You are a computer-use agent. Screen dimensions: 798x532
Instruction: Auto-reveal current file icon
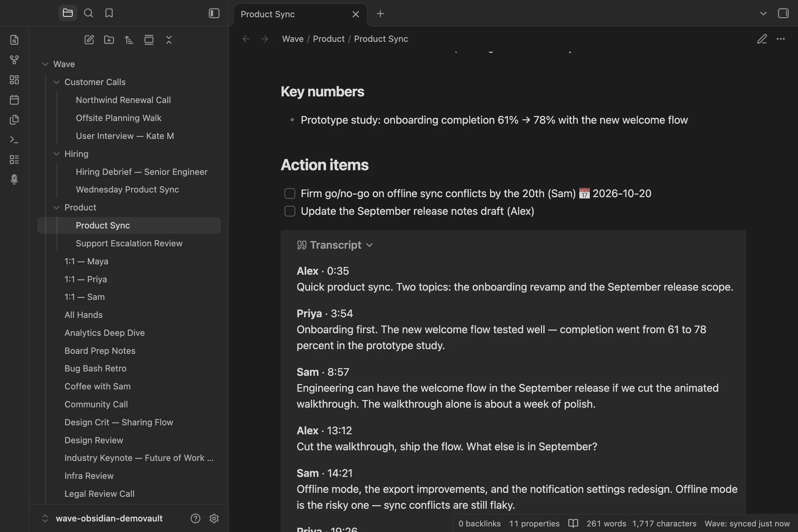[149, 40]
